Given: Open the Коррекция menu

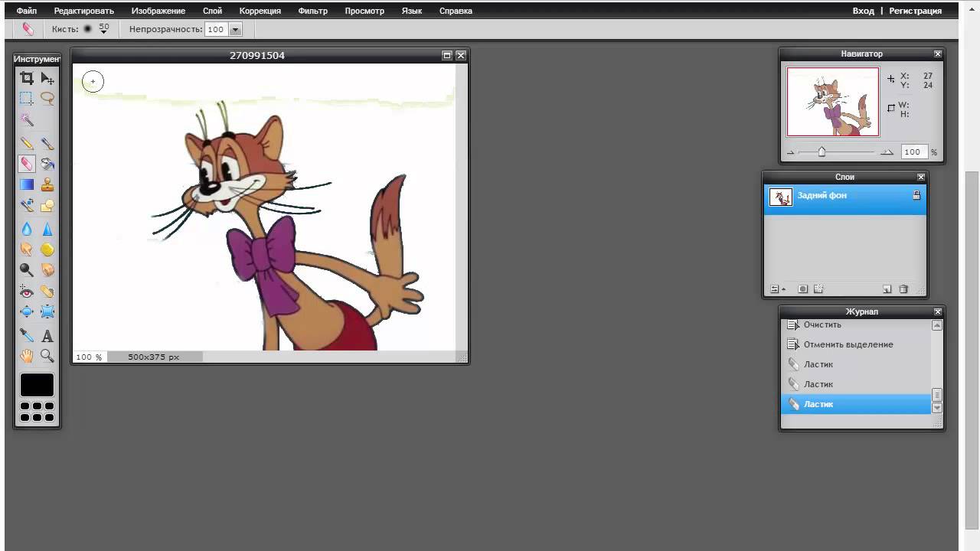Looking at the screenshot, I should coord(260,11).
